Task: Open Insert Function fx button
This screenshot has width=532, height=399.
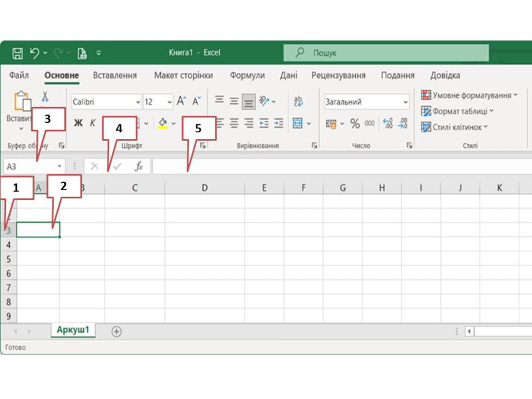Action: (139, 166)
